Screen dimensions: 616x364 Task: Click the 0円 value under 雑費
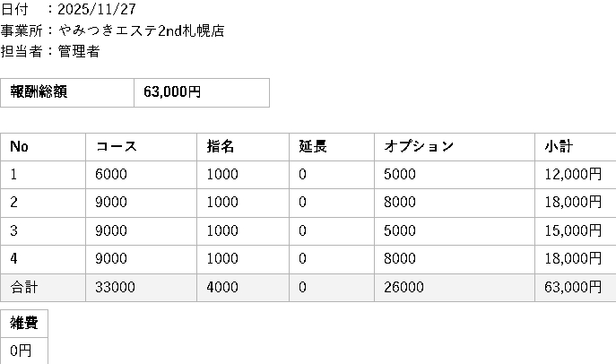point(21,351)
